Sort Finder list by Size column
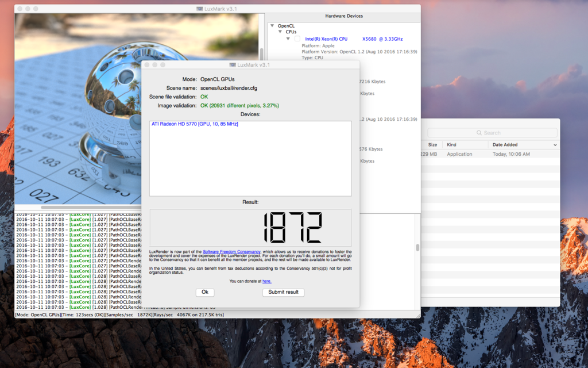This screenshot has width=588, height=368. click(432, 144)
